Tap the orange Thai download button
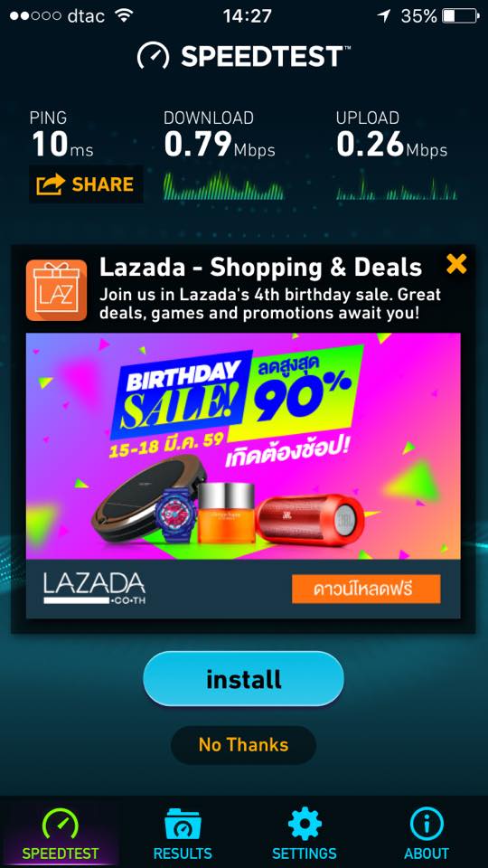This screenshot has height=868, width=488. point(366,589)
